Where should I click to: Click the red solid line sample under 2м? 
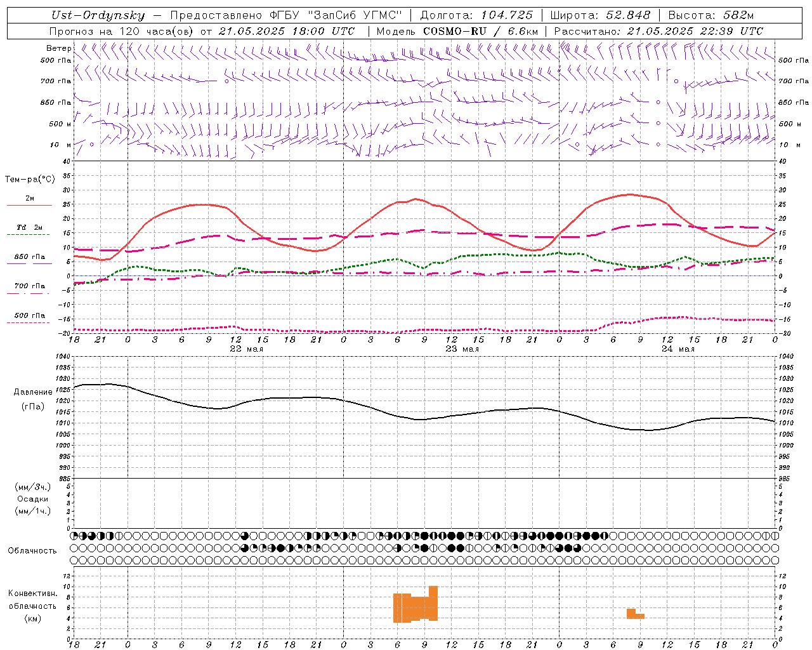pyautogui.click(x=29, y=205)
